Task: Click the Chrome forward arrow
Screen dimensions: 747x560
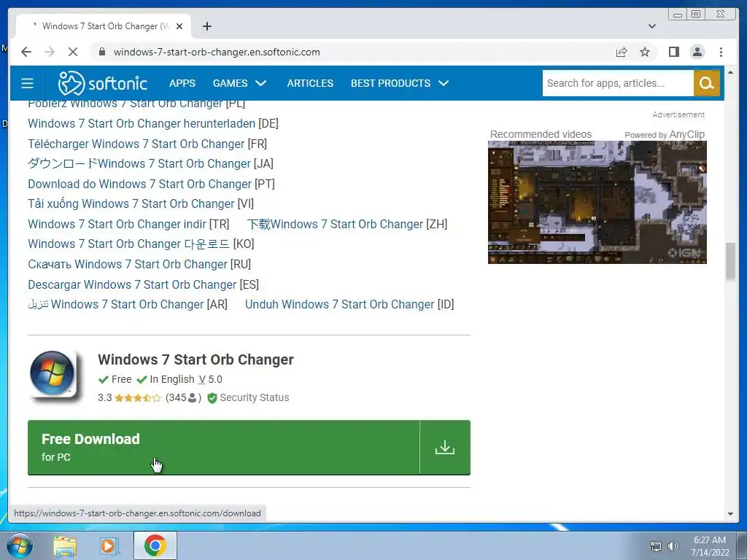Action: click(50, 52)
